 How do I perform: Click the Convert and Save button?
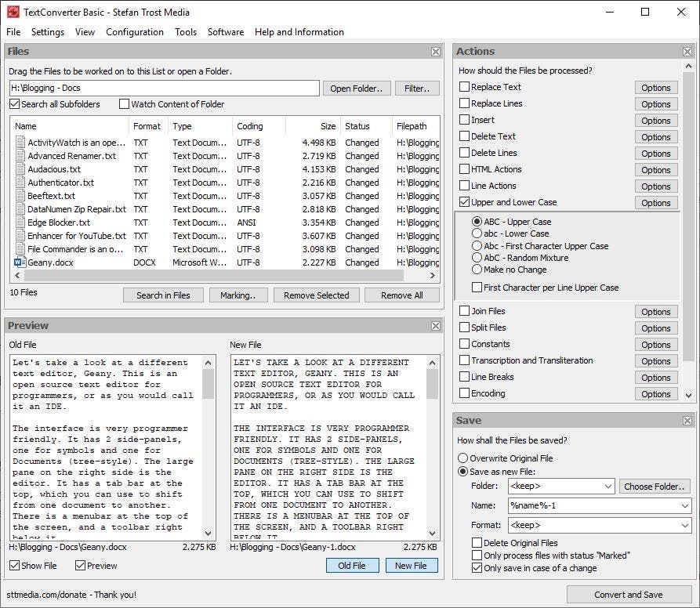[629, 595]
